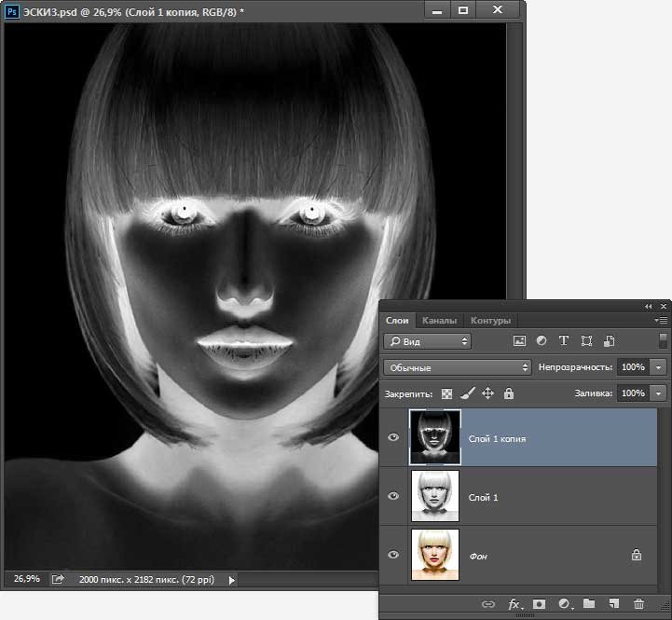Toggle the layer filtering switch
672x620 pixels.
pyautogui.click(x=663, y=341)
